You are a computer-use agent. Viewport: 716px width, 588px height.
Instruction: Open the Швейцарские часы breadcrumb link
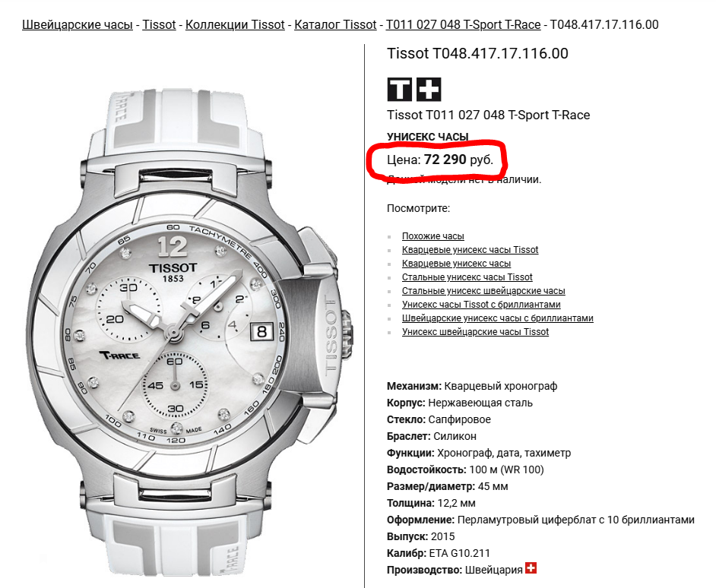pyautogui.click(x=78, y=24)
